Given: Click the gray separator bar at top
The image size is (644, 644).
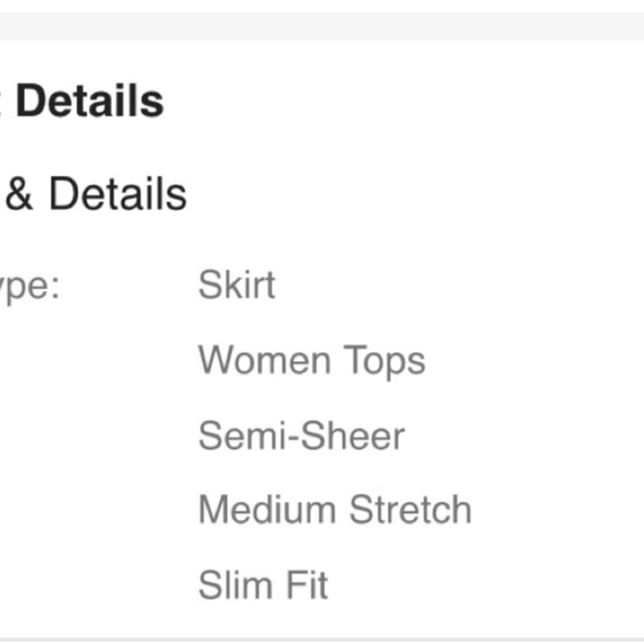Looking at the screenshot, I should pyautogui.click(x=322, y=26).
